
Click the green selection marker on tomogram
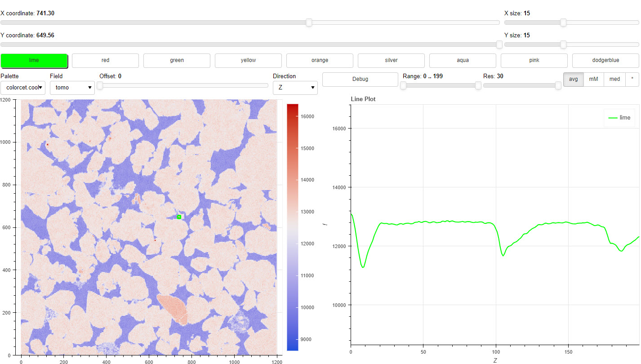tap(179, 217)
